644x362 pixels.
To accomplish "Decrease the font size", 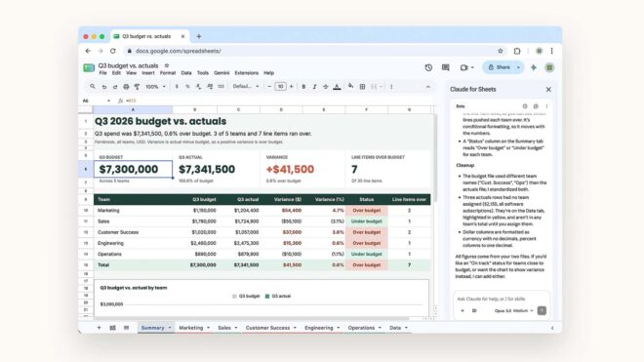I will pos(269,87).
